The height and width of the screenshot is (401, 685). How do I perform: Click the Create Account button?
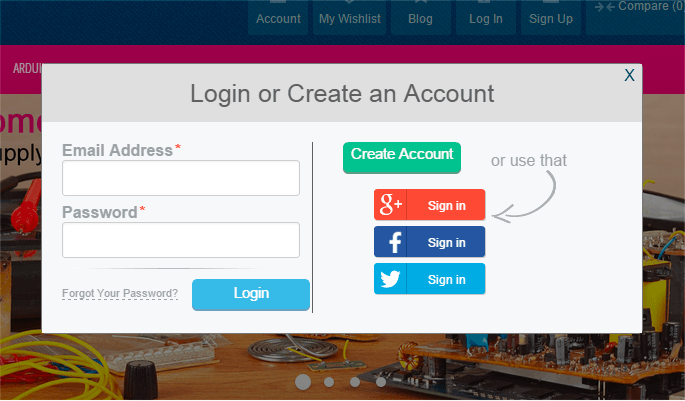point(402,157)
